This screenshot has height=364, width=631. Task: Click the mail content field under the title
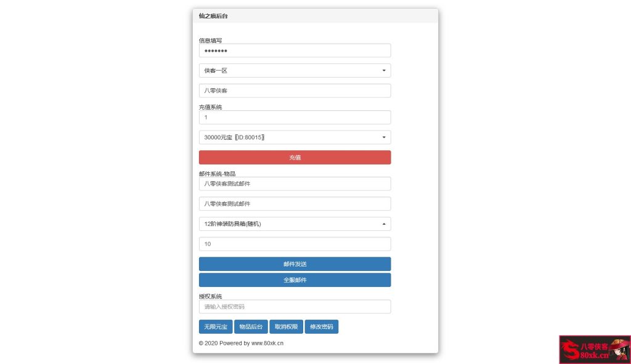(x=295, y=203)
